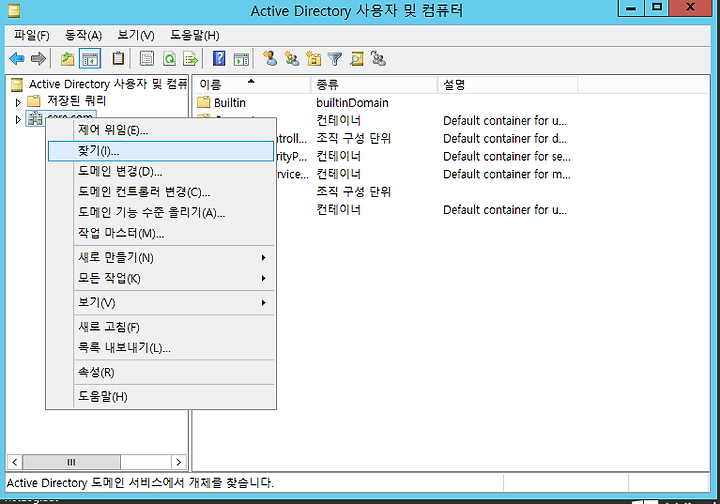Select 찾기(I)... in context menu
The height and width of the screenshot is (504, 720).
tap(161, 151)
